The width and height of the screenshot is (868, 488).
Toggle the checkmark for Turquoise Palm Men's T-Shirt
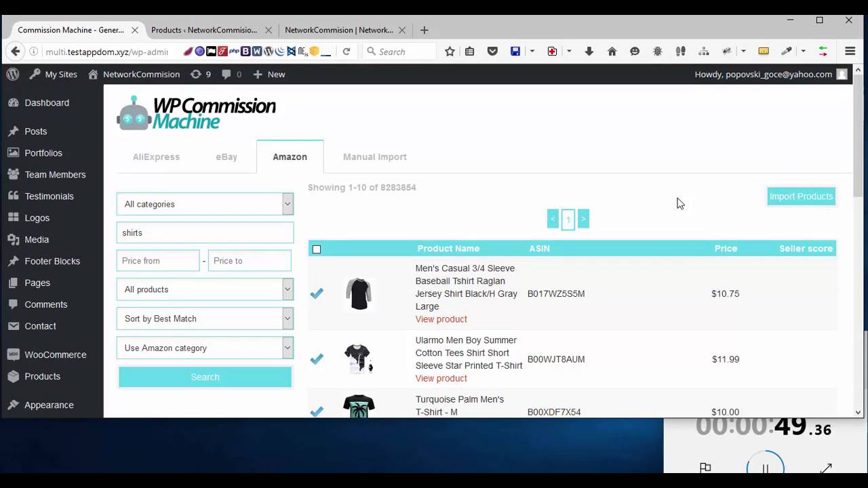[317, 411]
